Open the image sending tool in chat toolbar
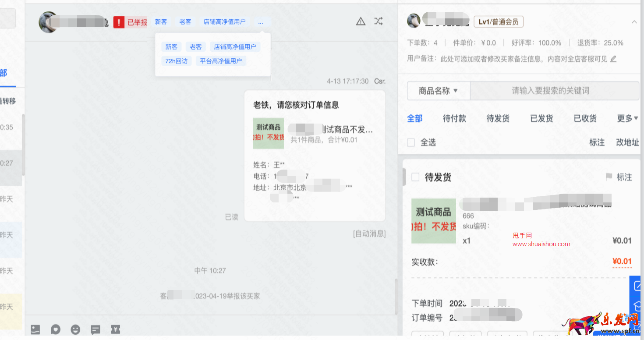Viewport: 644px width, 340px height. [x=35, y=329]
